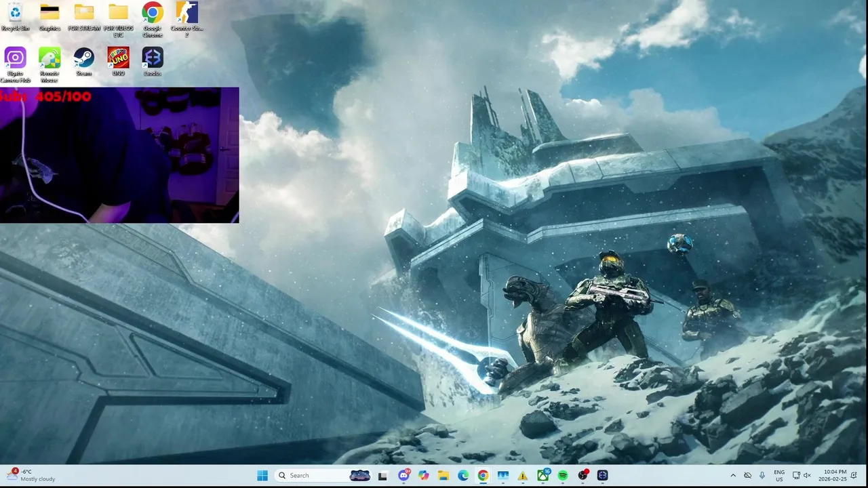Open Microsoft Edge from taskbar
This screenshot has width=868, height=488.
coord(463,475)
